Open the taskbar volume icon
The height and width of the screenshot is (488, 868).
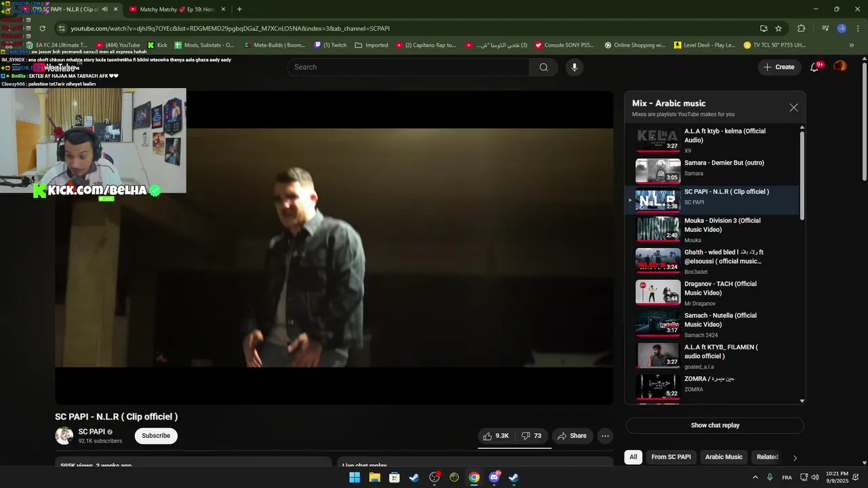(x=816, y=477)
